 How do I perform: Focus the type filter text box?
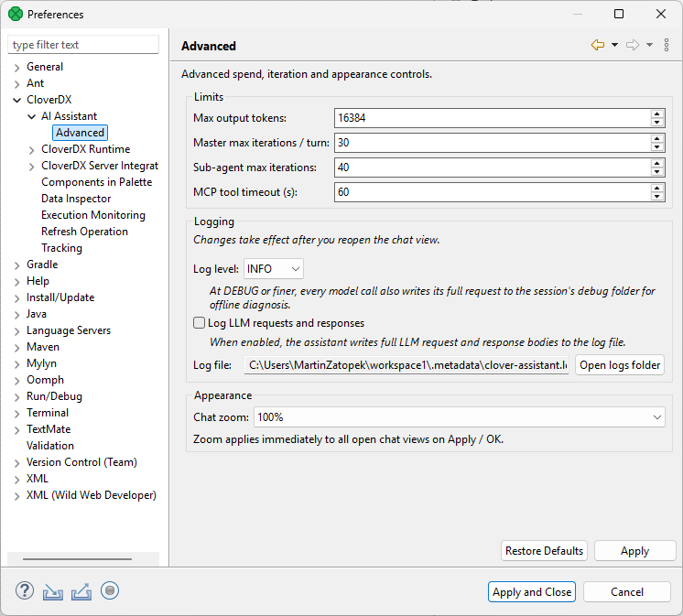(x=83, y=45)
